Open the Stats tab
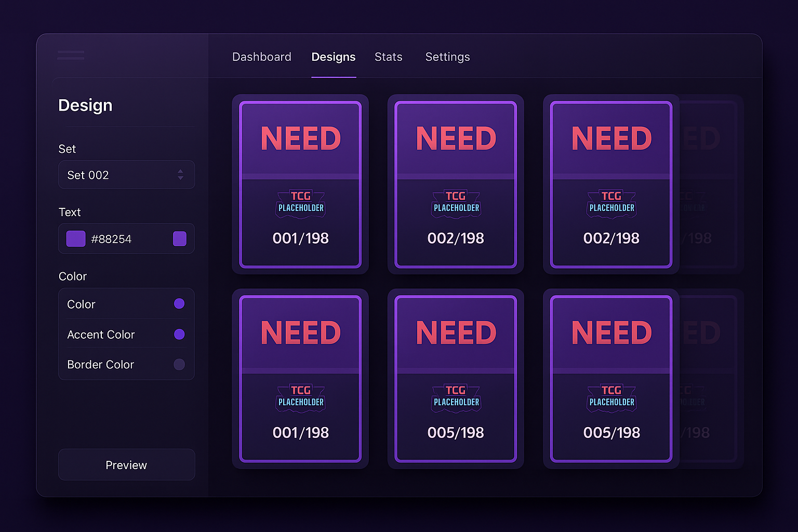The image size is (798, 532). pyautogui.click(x=388, y=57)
